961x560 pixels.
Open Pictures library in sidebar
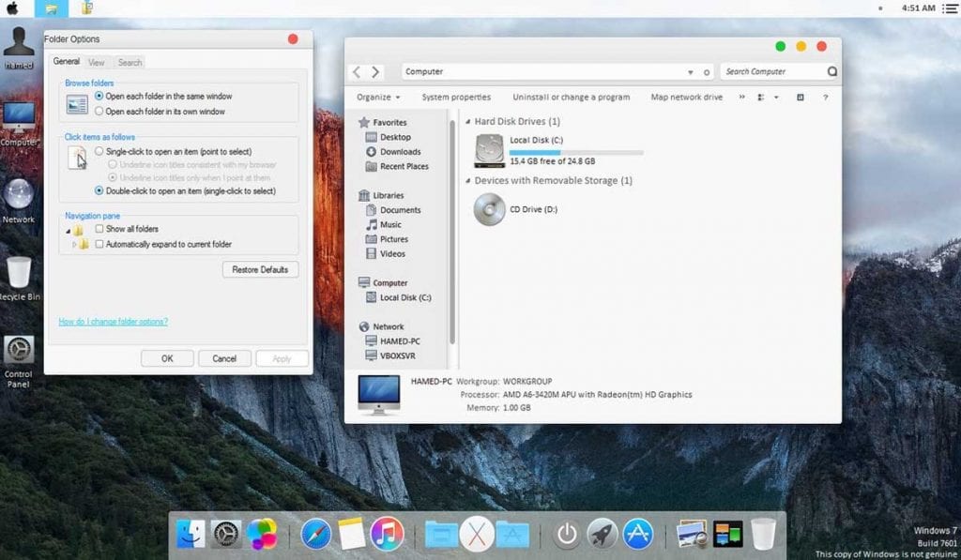[387, 239]
